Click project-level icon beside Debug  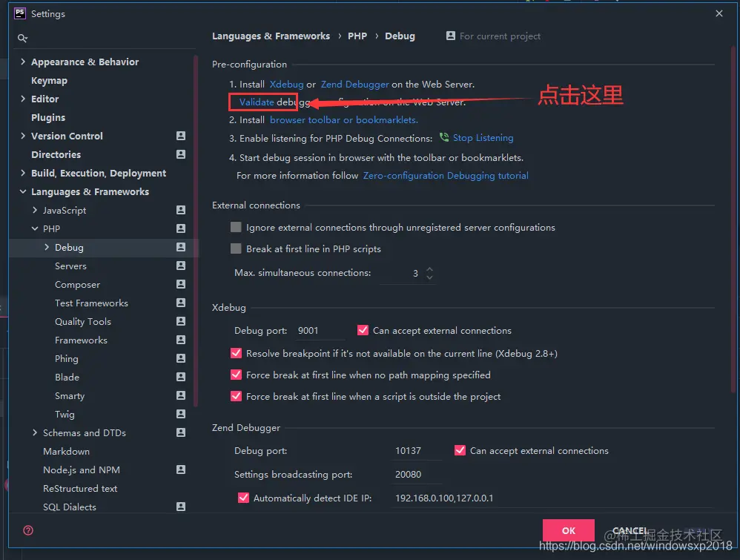(x=181, y=247)
